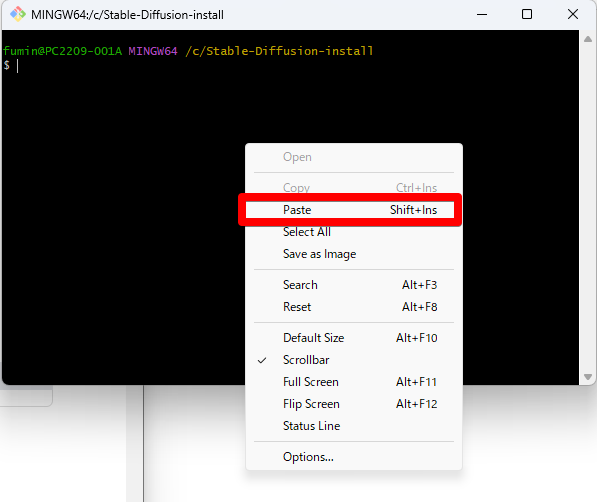
Task: Click the scrollbar down arrow
Action: (587, 377)
